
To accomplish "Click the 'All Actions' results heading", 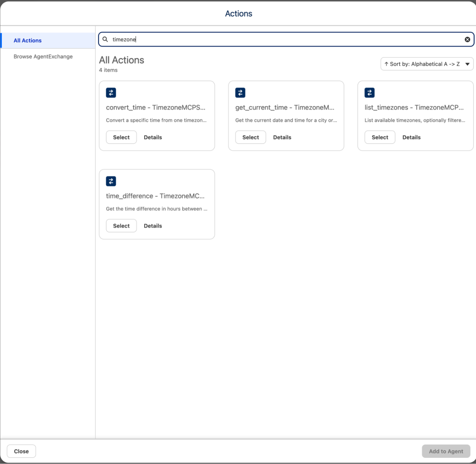I will pyautogui.click(x=121, y=60).
